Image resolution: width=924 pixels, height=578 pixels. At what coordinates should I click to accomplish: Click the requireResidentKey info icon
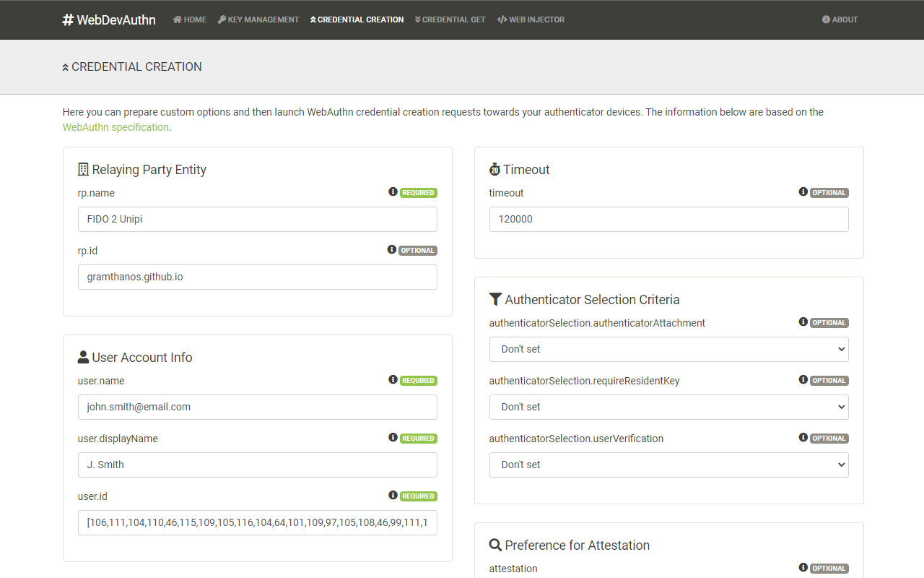coord(803,380)
